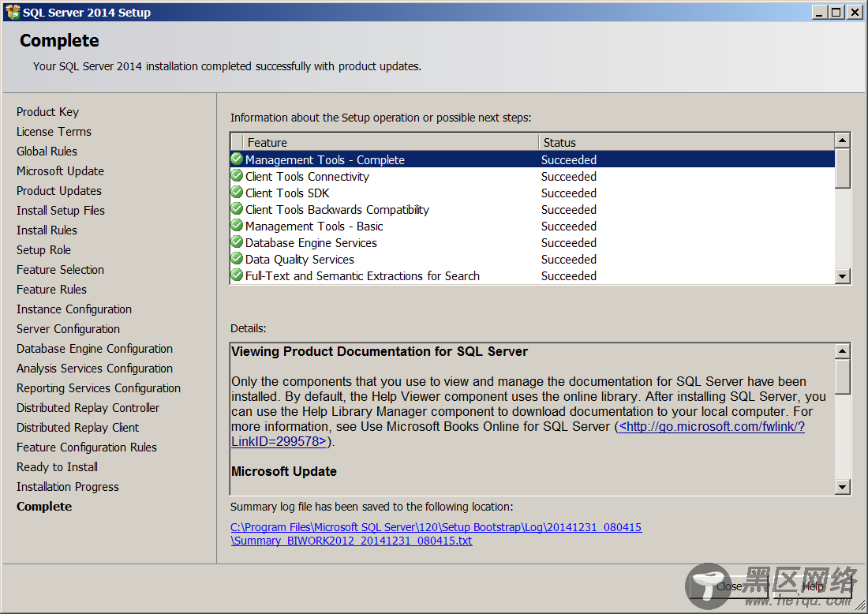Viewport: 868px width, 614px height.
Task: Click the success icon for Database Engine Services
Action: (237, 242)
